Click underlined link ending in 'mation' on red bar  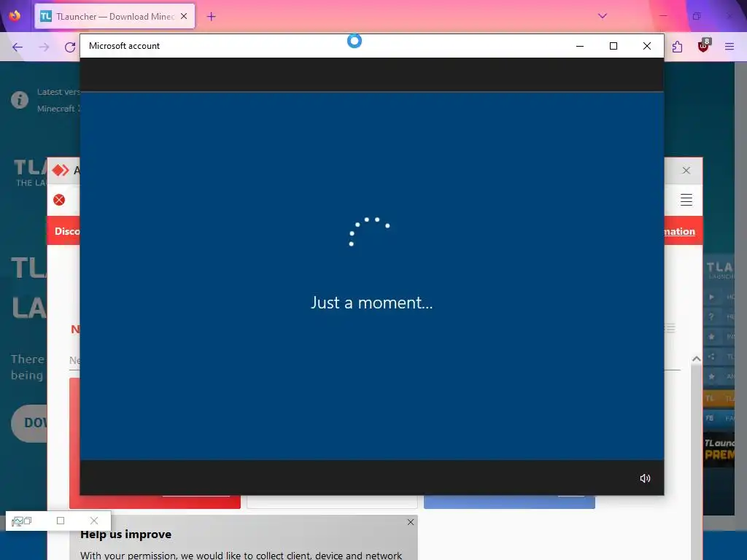(x=680, y=231)
